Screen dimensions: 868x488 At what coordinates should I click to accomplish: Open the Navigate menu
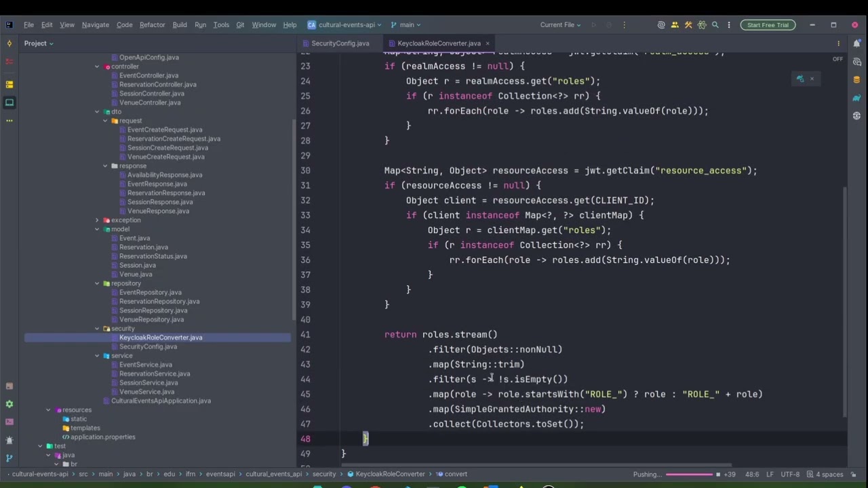[x=96, y=25]
